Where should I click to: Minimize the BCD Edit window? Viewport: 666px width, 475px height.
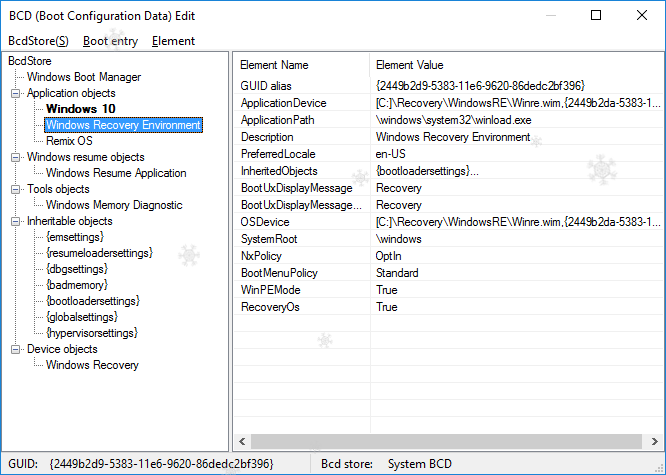(551, 15)
